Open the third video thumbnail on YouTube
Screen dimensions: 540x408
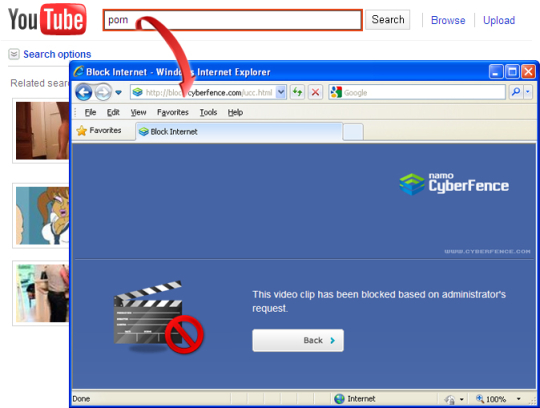tap(42, 293)
